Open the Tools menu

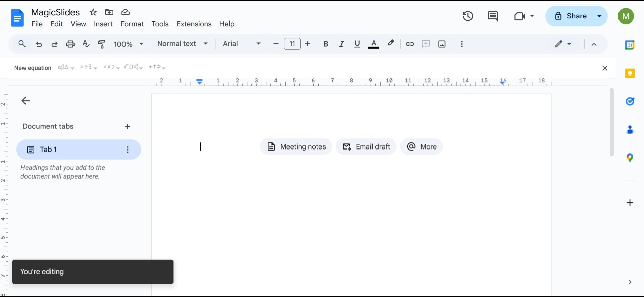(x=160, y=24)
